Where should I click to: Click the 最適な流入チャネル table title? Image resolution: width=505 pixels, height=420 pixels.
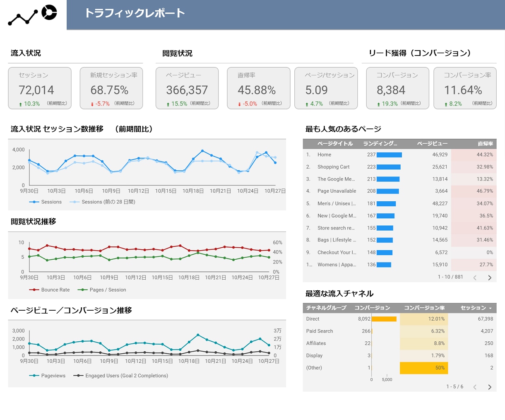(x=339, y=294)
